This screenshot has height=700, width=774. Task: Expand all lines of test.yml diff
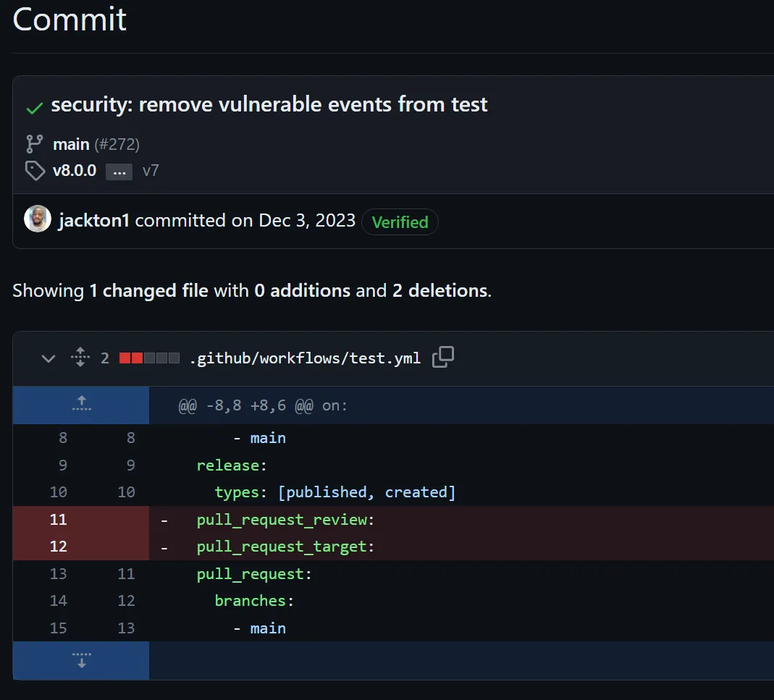(x=80, y=358)
